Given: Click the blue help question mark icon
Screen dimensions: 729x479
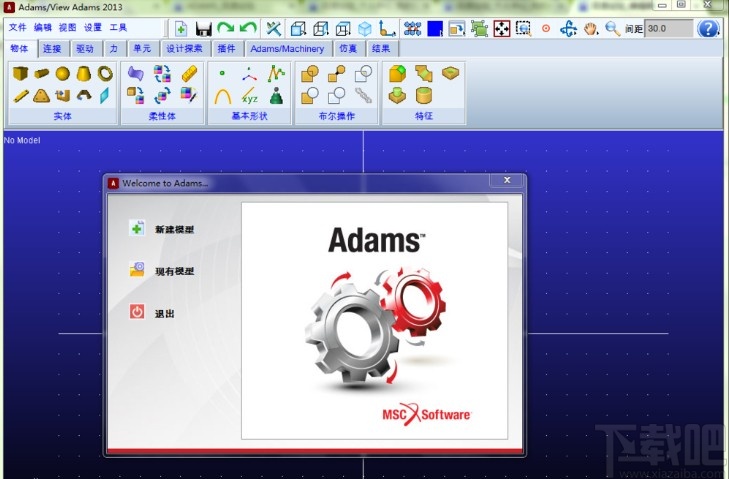Looking at the screenshot, I should pyautogui.click(x=708, y=28).
